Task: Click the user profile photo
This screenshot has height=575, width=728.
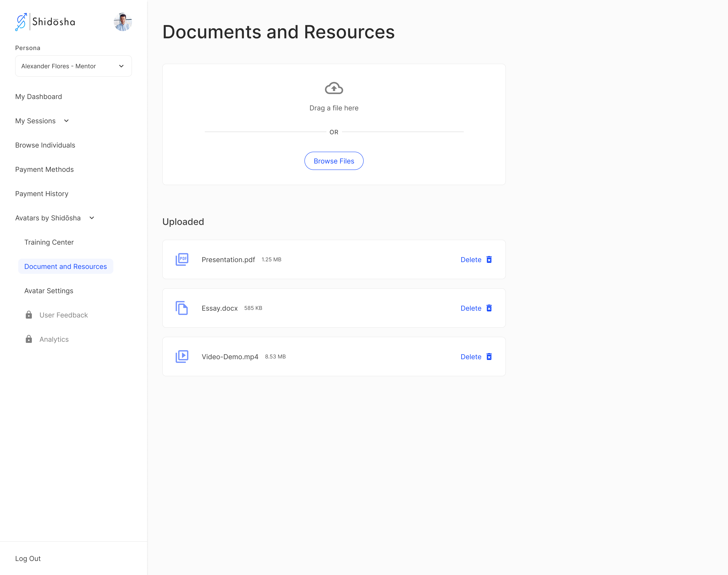Action: tap(122, 22)
